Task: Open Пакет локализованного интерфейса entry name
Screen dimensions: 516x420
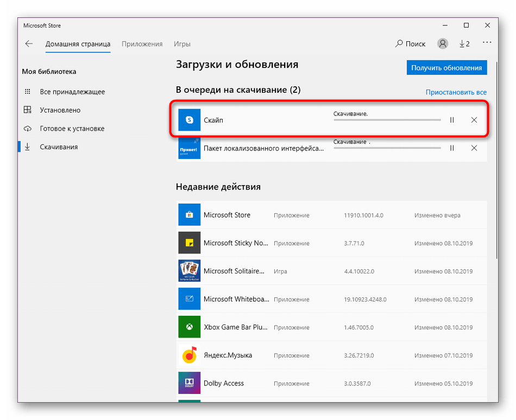Action: (263, 149)
